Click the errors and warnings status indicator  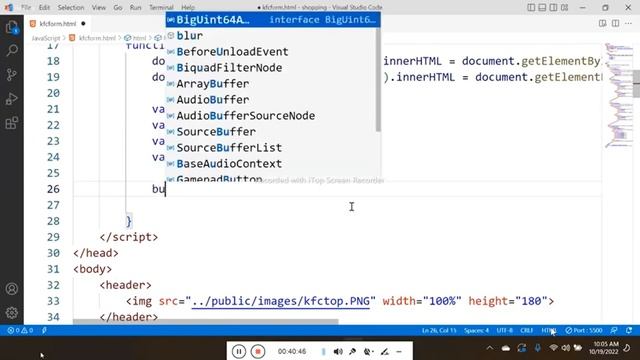click(20, 330)
